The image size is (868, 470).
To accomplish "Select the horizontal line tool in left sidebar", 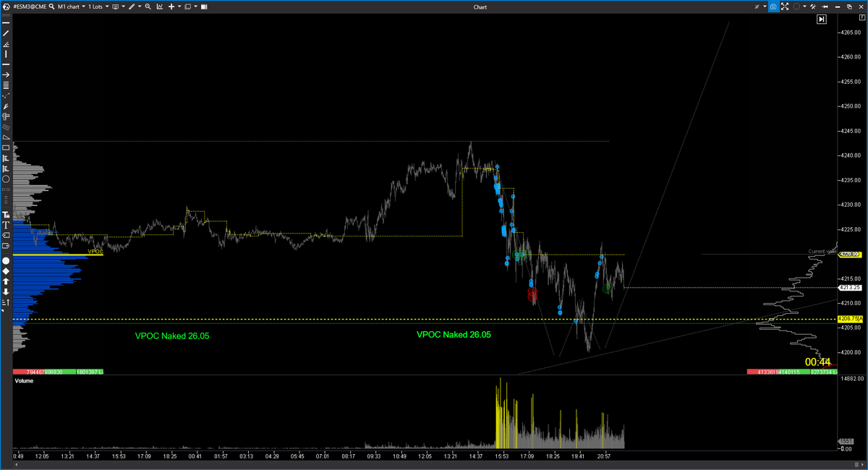I will click(x=6, y=64).
